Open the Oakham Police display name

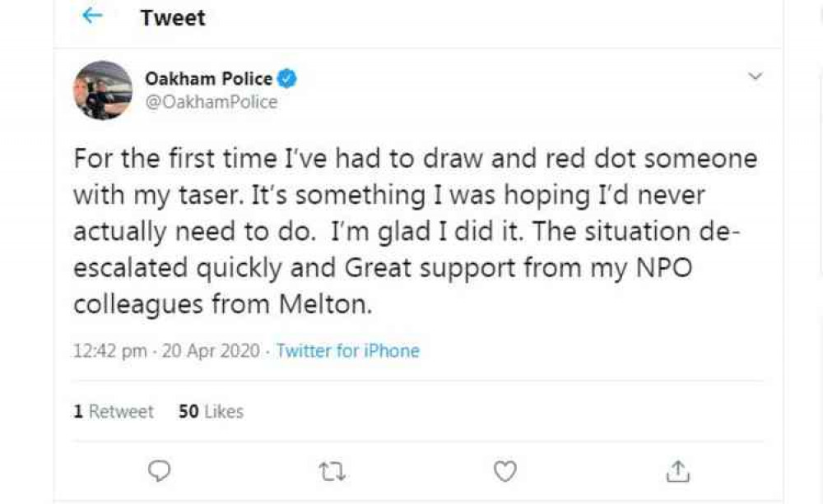pos(208,79)
